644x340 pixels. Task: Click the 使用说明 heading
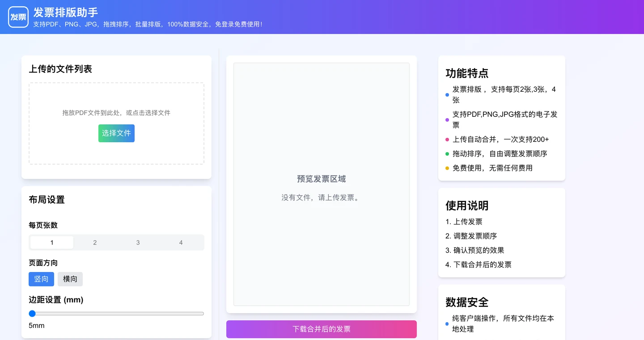467,206
